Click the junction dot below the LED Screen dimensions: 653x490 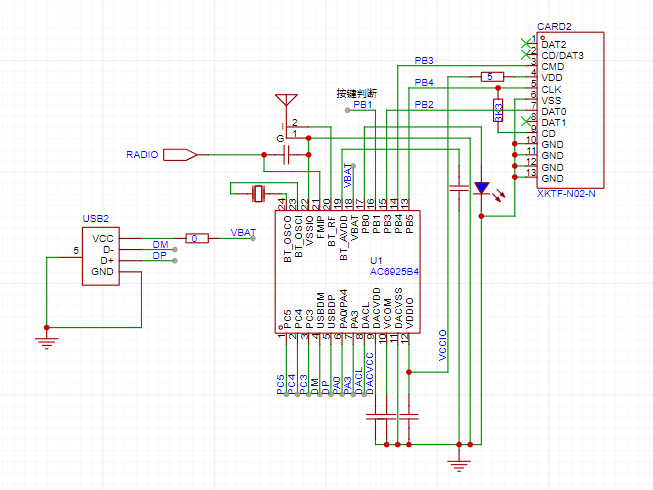coord(481,216)
